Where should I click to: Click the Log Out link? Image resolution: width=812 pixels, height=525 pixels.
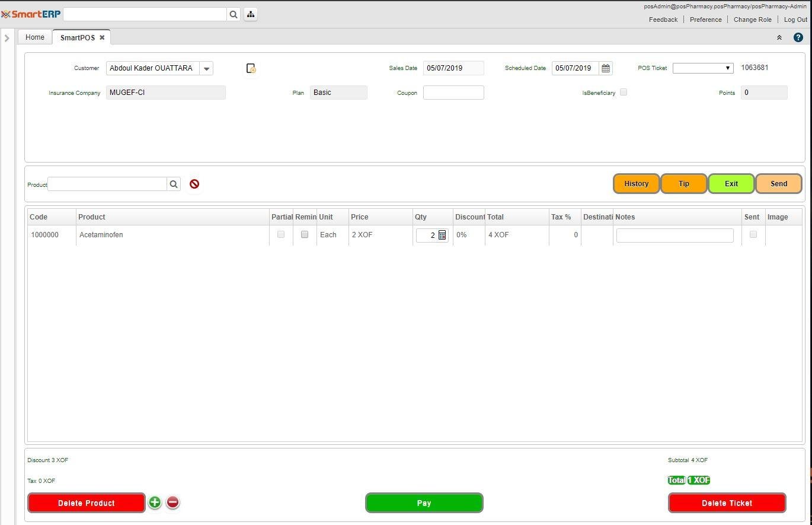tap(796, 20)
